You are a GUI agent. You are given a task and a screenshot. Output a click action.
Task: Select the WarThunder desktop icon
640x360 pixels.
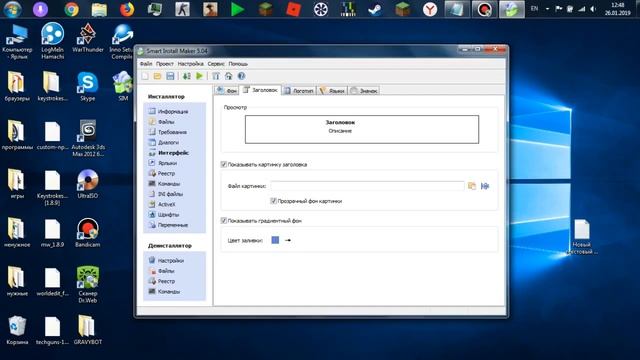tap(87, 38)
